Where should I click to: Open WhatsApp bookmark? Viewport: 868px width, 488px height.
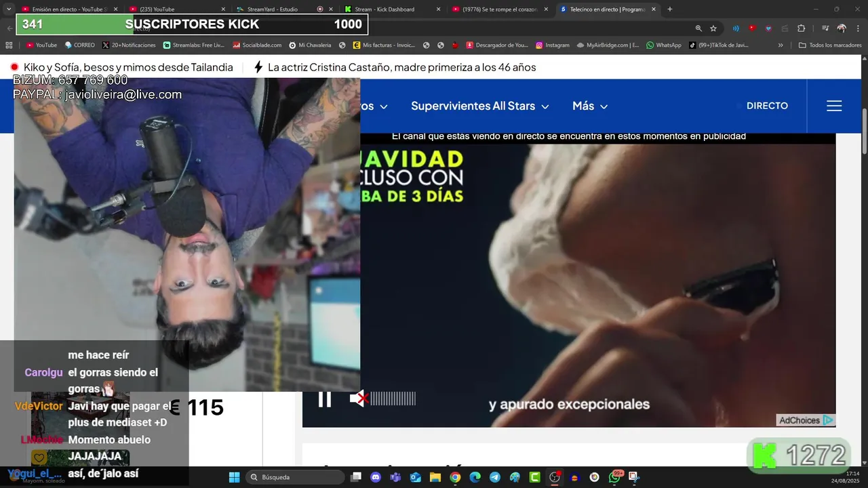(664, 45)
